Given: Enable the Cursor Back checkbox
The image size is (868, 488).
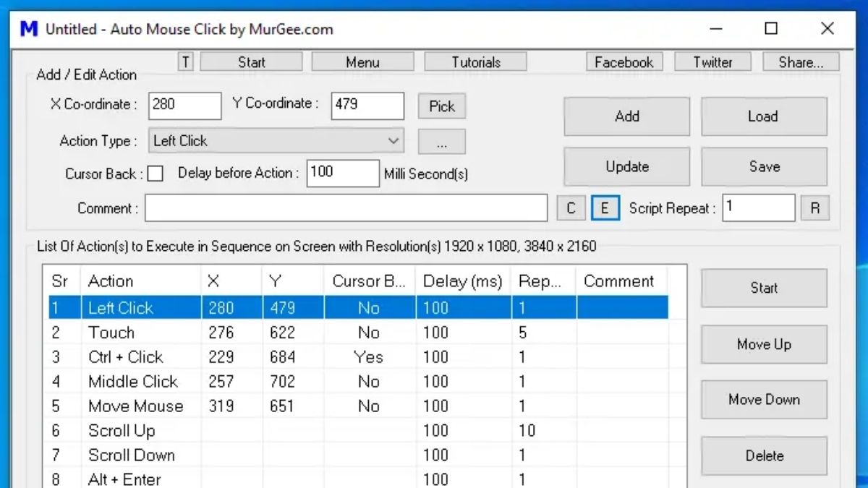Looking at the screenshot, I should (x=156, y=174).
